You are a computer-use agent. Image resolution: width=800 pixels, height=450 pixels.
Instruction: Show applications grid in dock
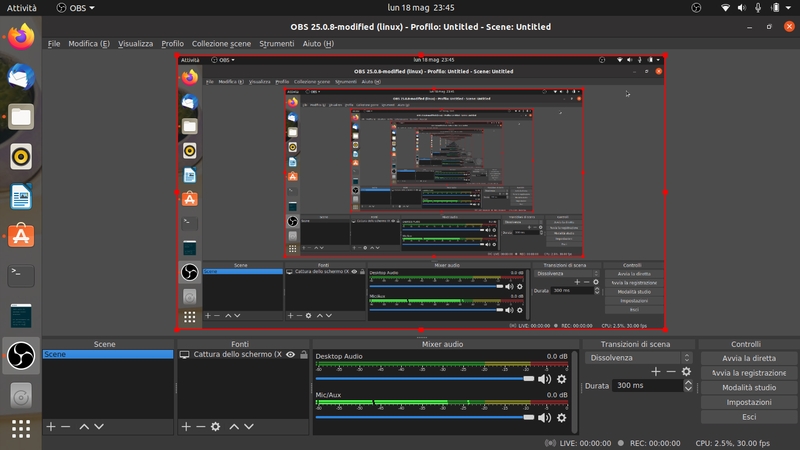point(21,429)
